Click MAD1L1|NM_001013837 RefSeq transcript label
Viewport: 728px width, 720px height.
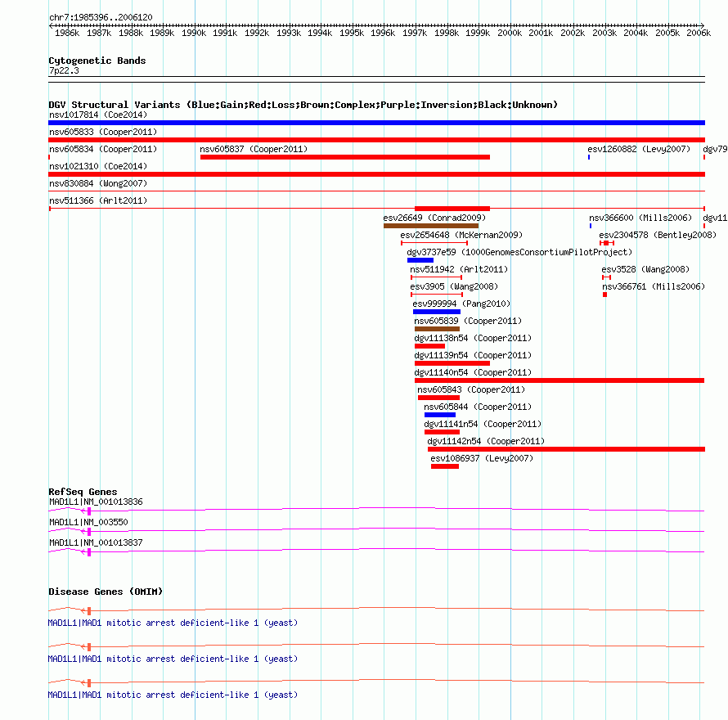[x=96, y=542]
